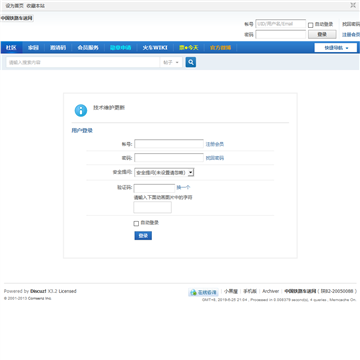The image size is (360, 360).
Task: Click the 技术维护更新 notice text
Action: click(x=109, y=108)
